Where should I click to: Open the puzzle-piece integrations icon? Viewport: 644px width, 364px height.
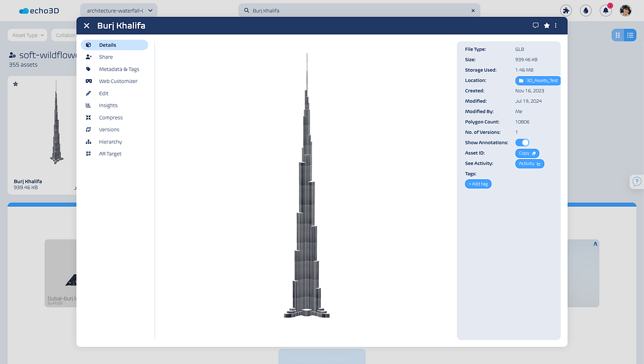click(x=566, y=11)
